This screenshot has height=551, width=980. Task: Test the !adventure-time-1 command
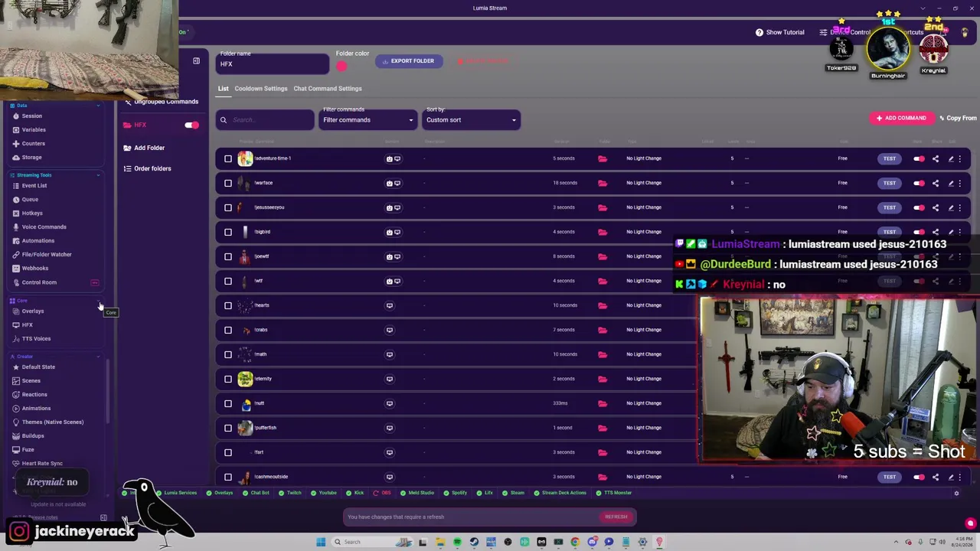point(889,158)
